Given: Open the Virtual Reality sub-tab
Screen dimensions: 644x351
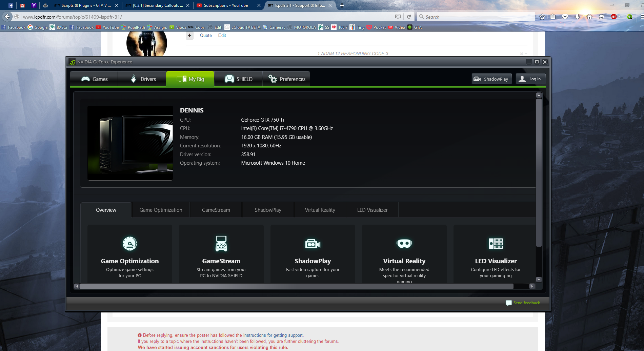Looking at the screenshot, I should click(x=320, y=210).
